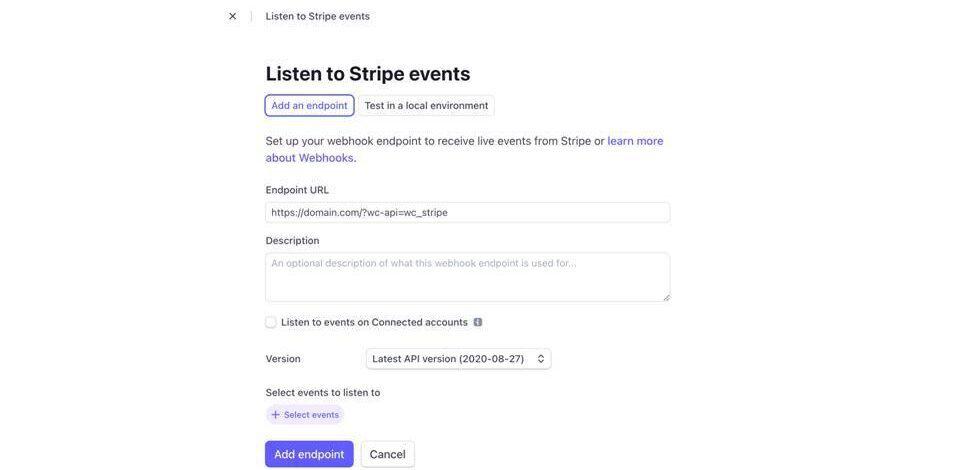Click into the Description text area
The width and height of the screenshot is (959, 470).
pyautogui.click(x=467, y=277)
